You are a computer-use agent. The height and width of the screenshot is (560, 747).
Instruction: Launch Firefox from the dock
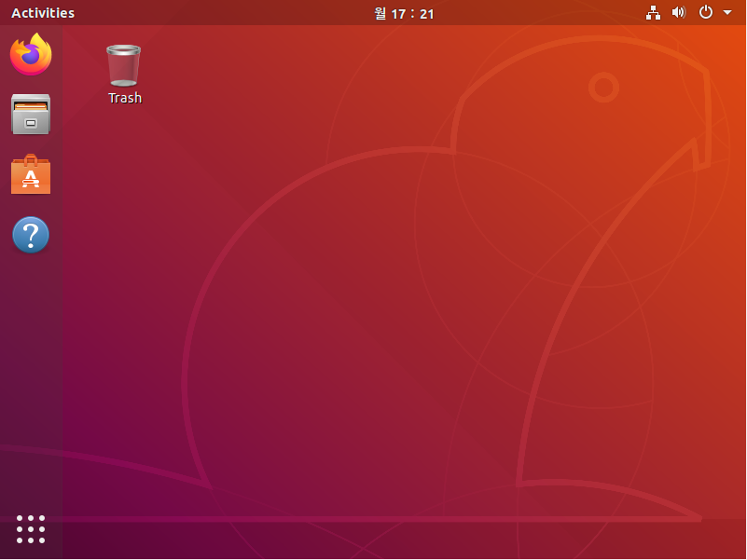[x=31, y=54]
